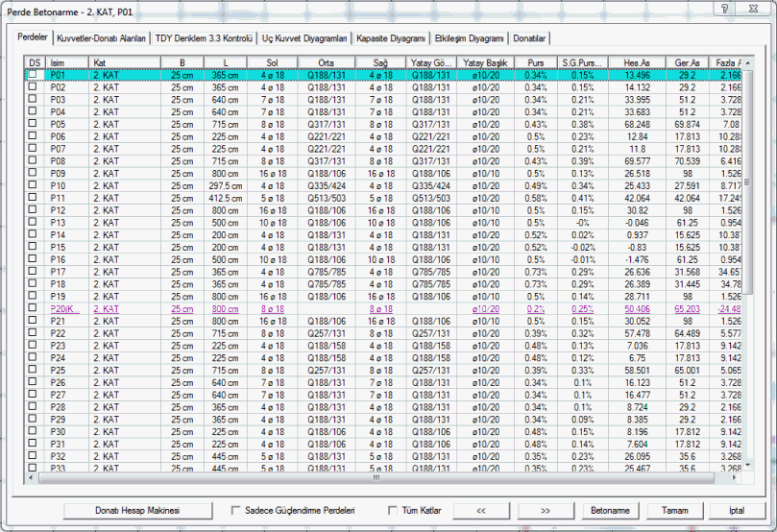Click the previous << button

(x=481, y=510)
